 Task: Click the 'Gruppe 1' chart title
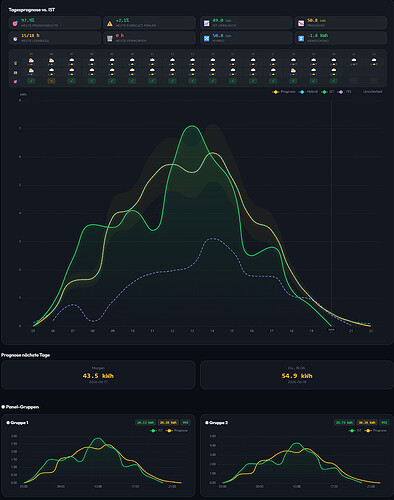click(19, 423)
